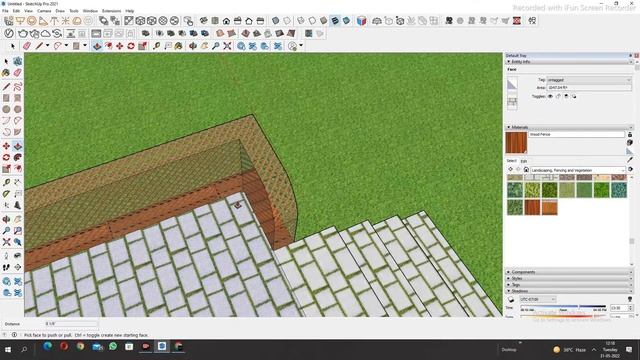The width and height of the screenshot is (640, 360).
Task: Open the File menu
Action: (x=5, y=11)
